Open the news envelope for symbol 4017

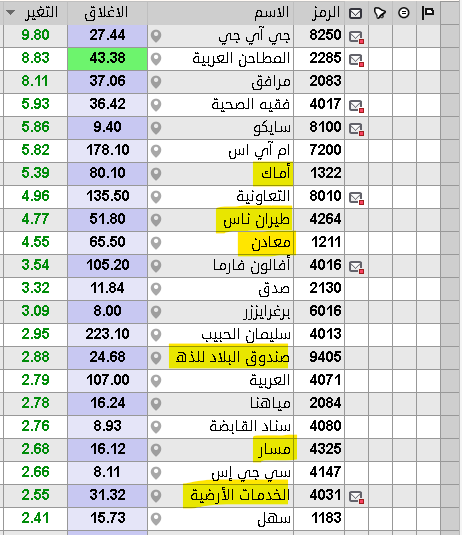click(356, 106)
